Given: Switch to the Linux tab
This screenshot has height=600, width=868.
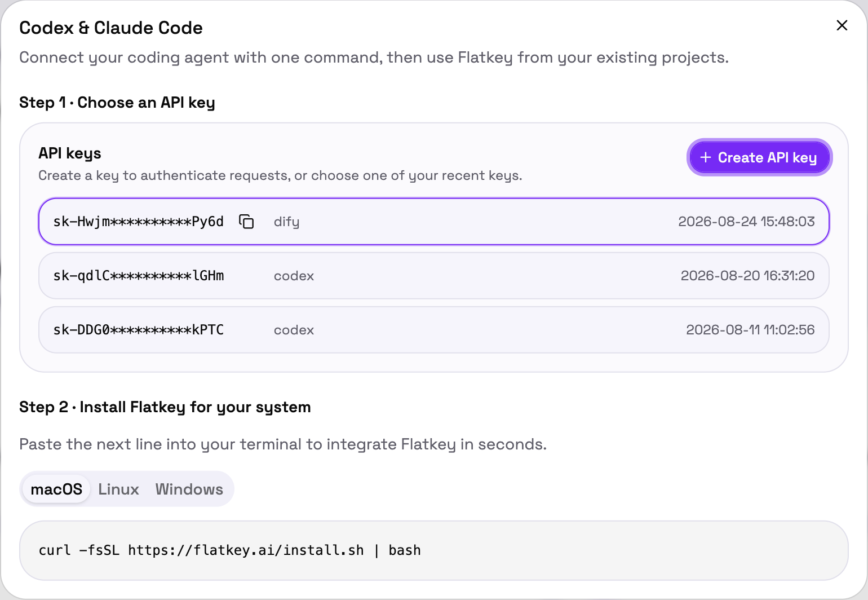Looking at the screenshot, I should (x=118, y=489).
